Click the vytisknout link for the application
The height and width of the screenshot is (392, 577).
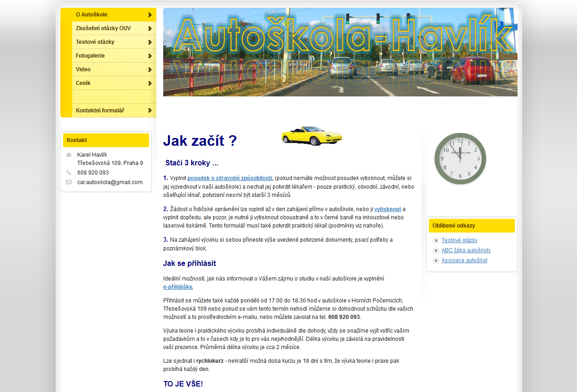pyautogui.click(x=387, y=209)
